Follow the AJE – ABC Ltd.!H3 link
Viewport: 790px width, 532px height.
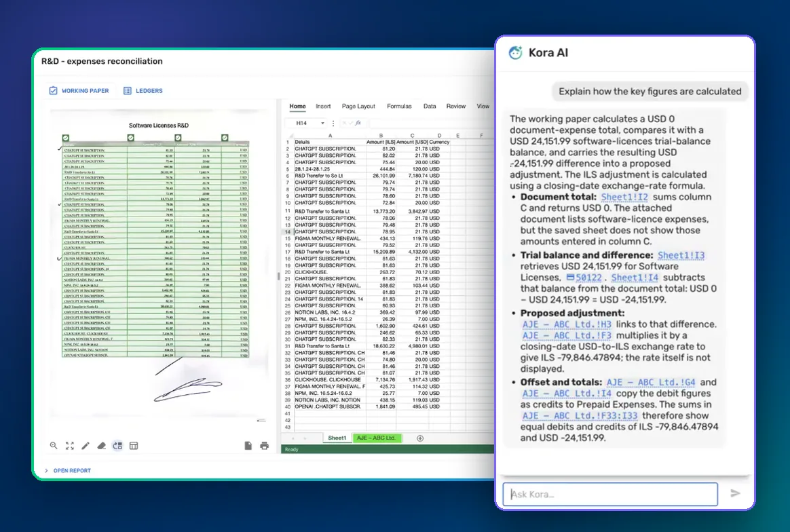(567, 324)
